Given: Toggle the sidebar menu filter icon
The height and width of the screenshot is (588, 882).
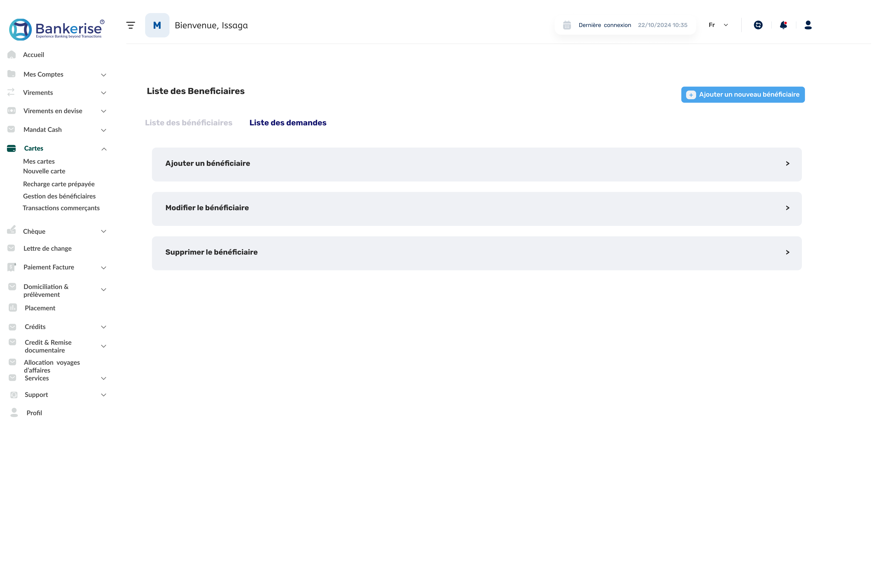Looking at the screenshot, I should 130,25.
